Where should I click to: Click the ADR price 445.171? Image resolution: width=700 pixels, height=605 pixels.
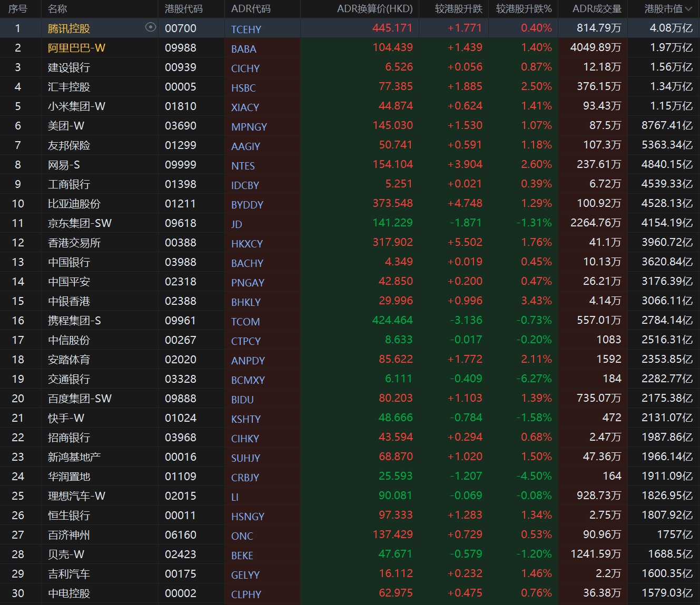[392, 28]
